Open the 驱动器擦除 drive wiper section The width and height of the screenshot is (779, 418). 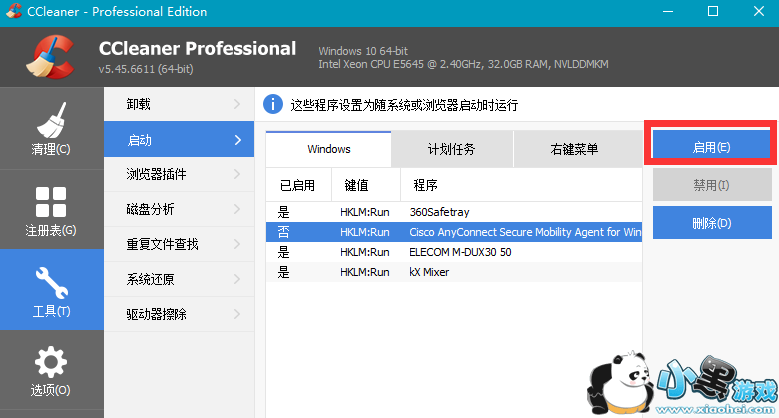point(179,314)
